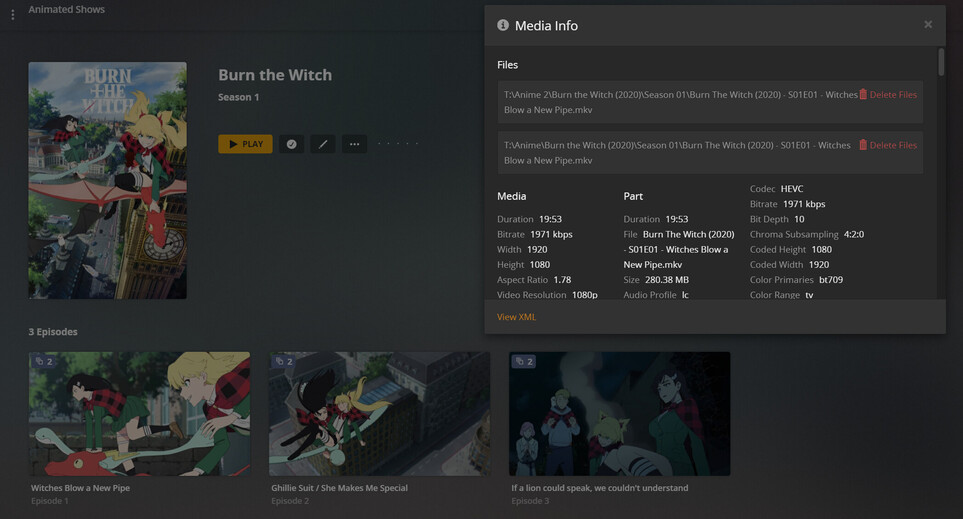
Task: Click the Coded Height 1080 value
Action: [821, 249]
